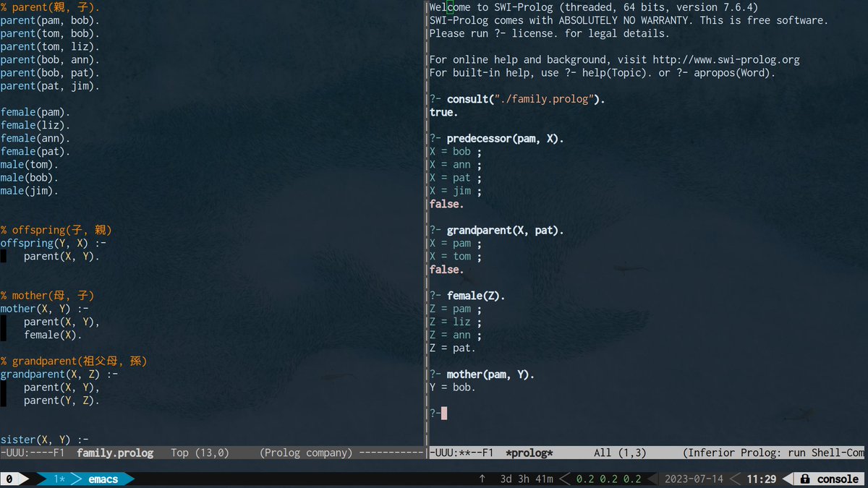
Task: Click the console hostname label
Action: coord(838,479)
